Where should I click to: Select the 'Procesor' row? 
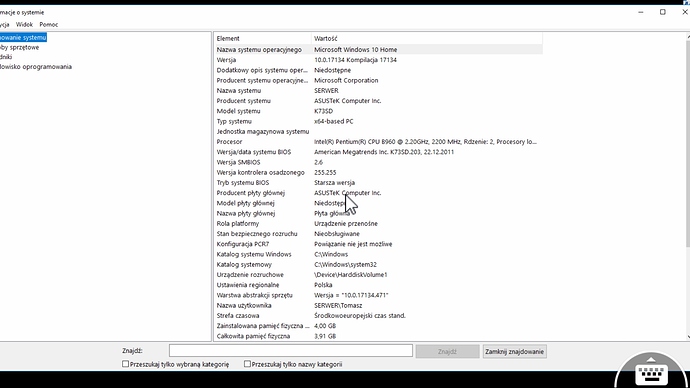pyautogui.click(x=378, y=142)
